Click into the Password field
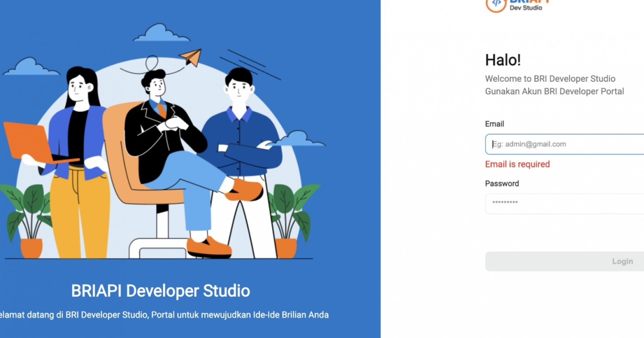Image resolution: width=644 pixels, height=338 pixels. (565, 204)
